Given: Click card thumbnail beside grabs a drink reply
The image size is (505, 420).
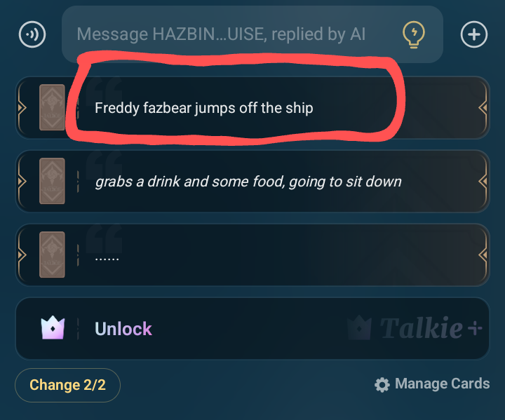Looking at the screenshot, I should click(x=52, y=181).
